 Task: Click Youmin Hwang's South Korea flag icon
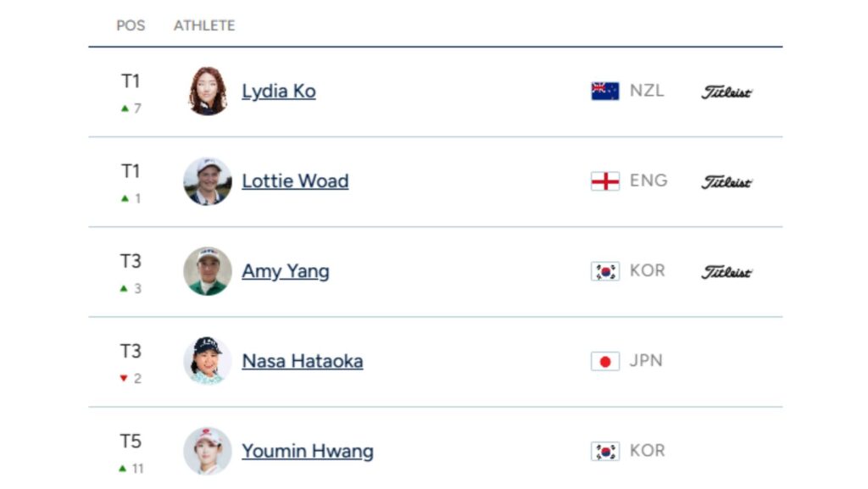click(605, 451)
